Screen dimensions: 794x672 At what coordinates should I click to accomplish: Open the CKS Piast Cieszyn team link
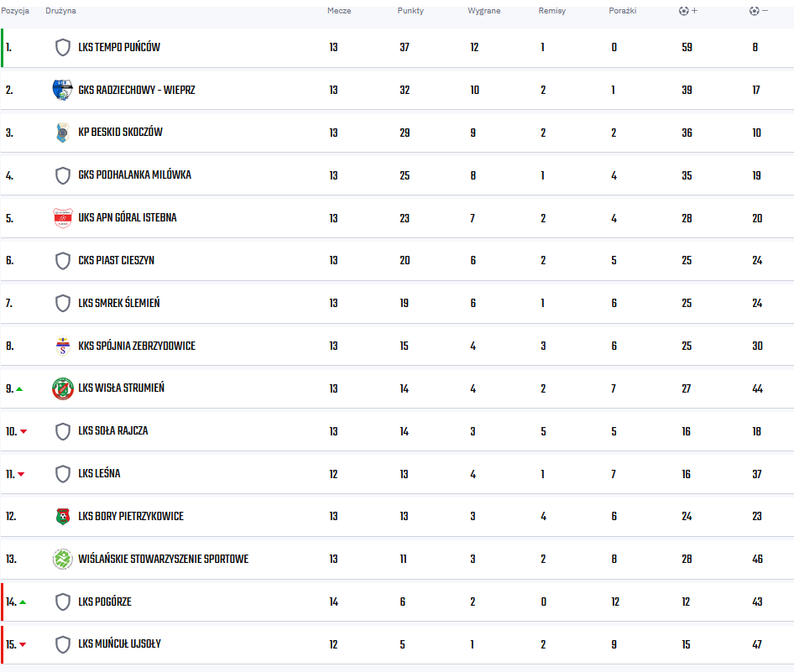(116, 261)
